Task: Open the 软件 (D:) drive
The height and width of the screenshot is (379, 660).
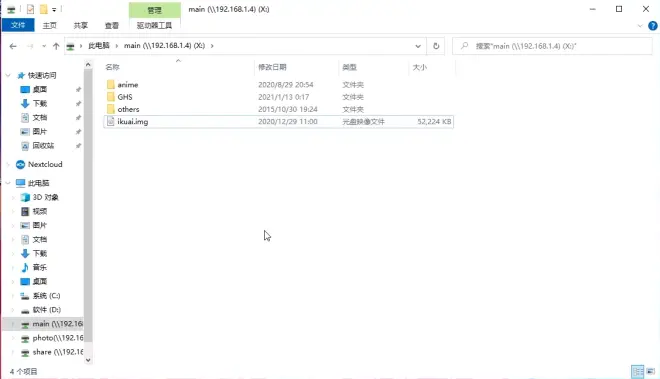Action: click(x=46, y=310)
